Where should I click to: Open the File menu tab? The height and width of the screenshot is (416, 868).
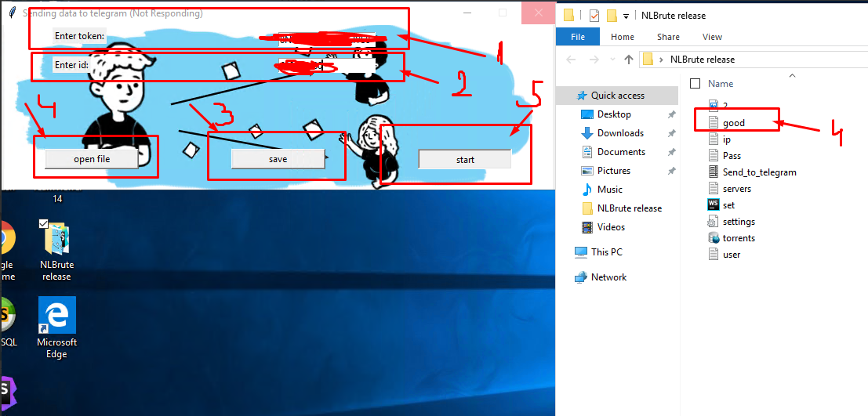click(x=578, y=37)
